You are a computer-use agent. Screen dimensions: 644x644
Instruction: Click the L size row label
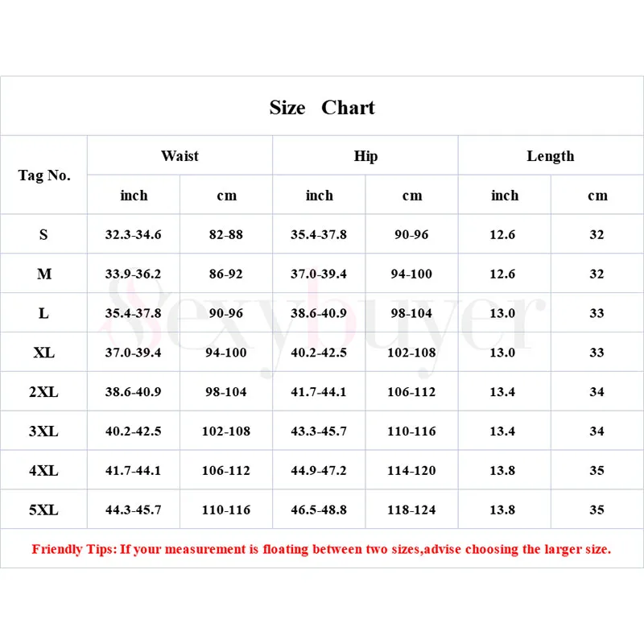[43, 313]
